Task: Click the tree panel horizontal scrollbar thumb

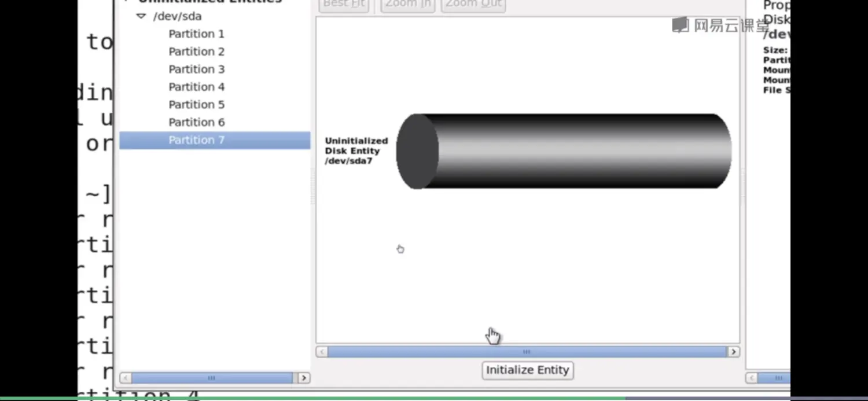Action: tap(212, 378)
